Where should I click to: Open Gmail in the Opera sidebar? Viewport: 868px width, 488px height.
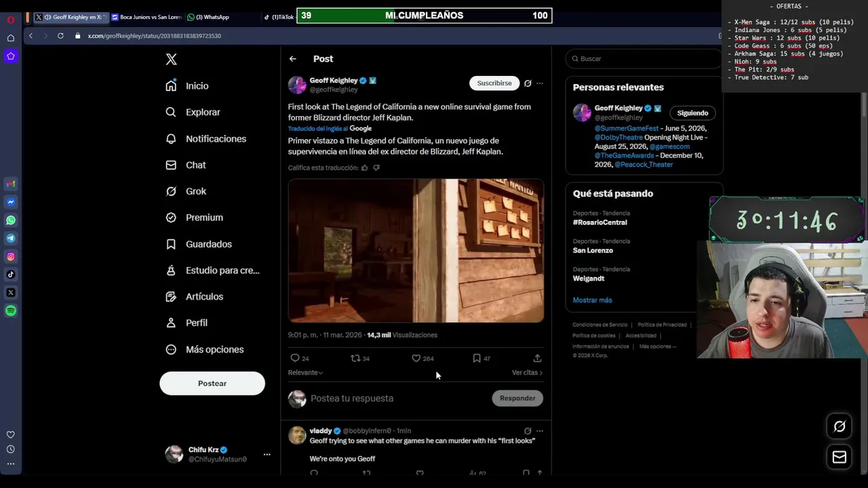[x=11, y=184]
